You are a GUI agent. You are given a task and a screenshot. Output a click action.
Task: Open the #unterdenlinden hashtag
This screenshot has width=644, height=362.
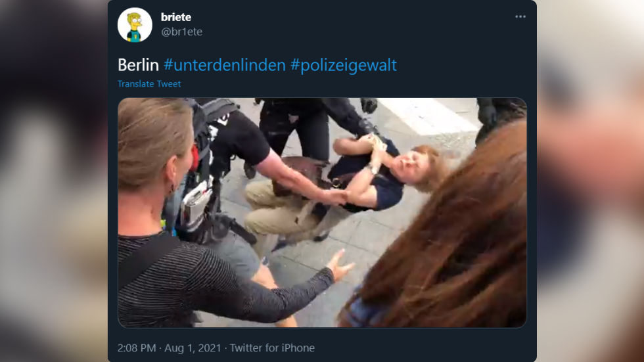(224, 65)
